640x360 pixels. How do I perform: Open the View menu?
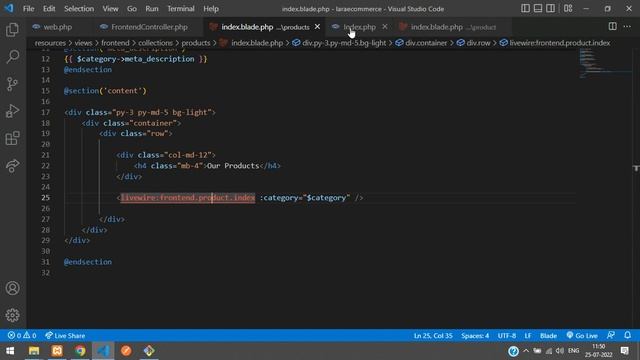point(110,9)
